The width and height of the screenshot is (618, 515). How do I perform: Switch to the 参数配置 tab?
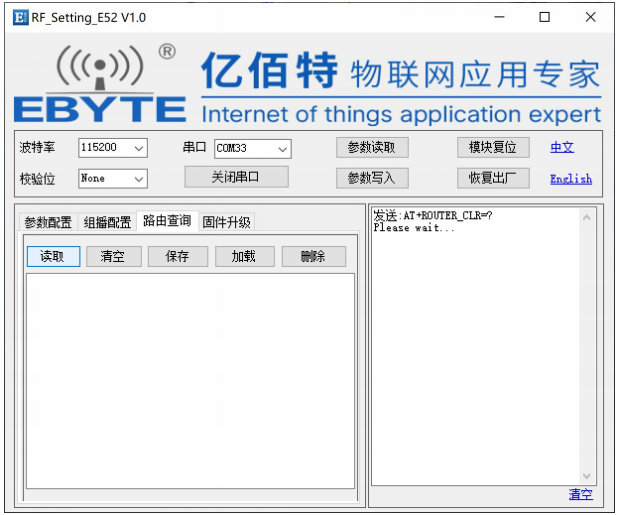click(x=48, y=222)
